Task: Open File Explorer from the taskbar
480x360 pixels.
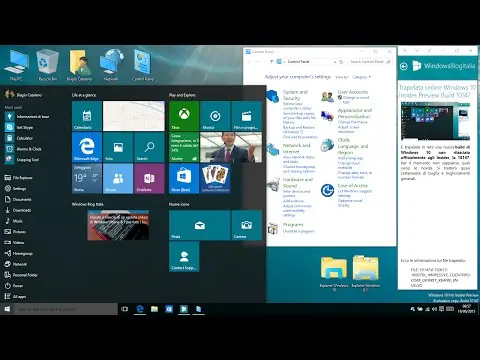Action: (154, 309)
